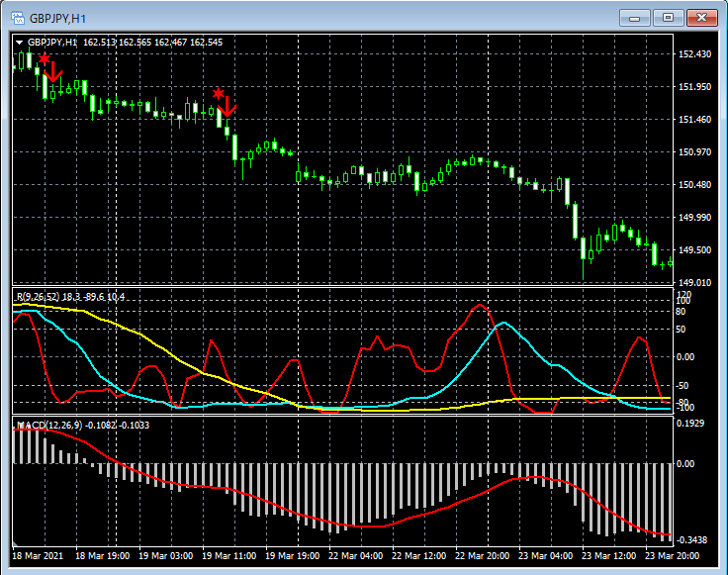Click the GBPJPY,H1 title bar text
Viewport: 728px width, 575px height.
(57, 18)
